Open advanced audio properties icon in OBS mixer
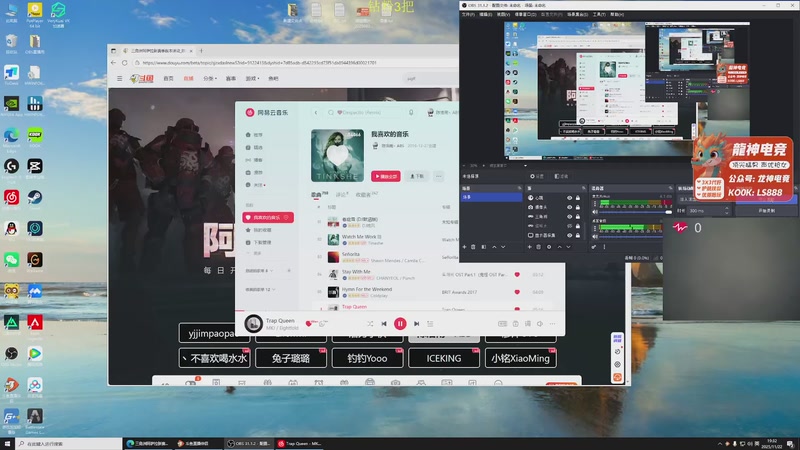Screen dimensions: 800x450 594,247
